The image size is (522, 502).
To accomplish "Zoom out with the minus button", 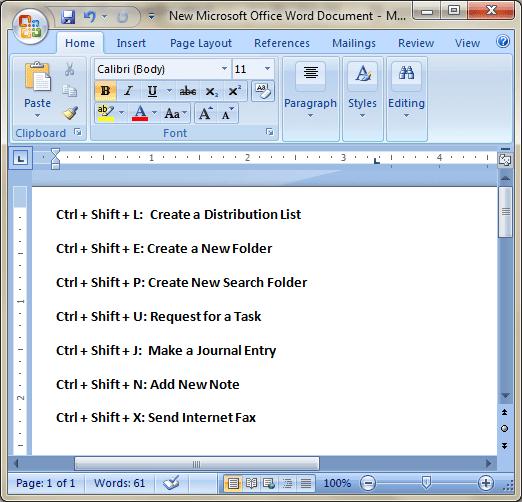I will (368, 483).
